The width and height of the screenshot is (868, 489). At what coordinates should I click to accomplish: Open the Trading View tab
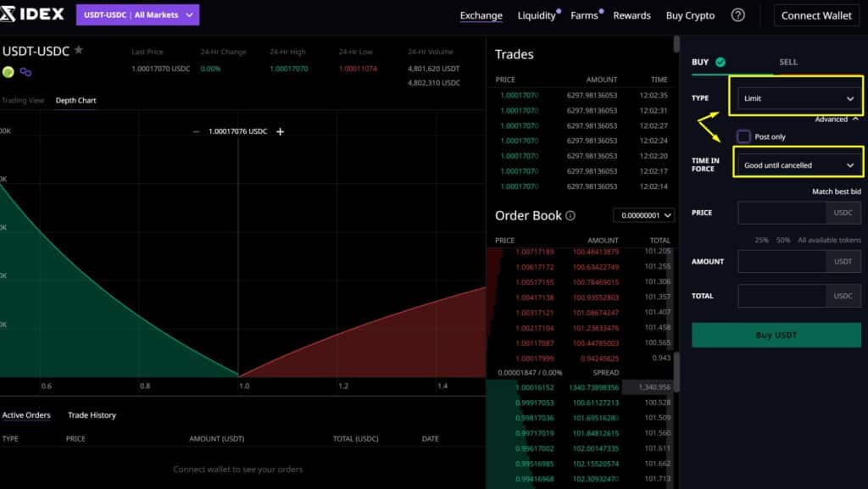coord(22,101)
